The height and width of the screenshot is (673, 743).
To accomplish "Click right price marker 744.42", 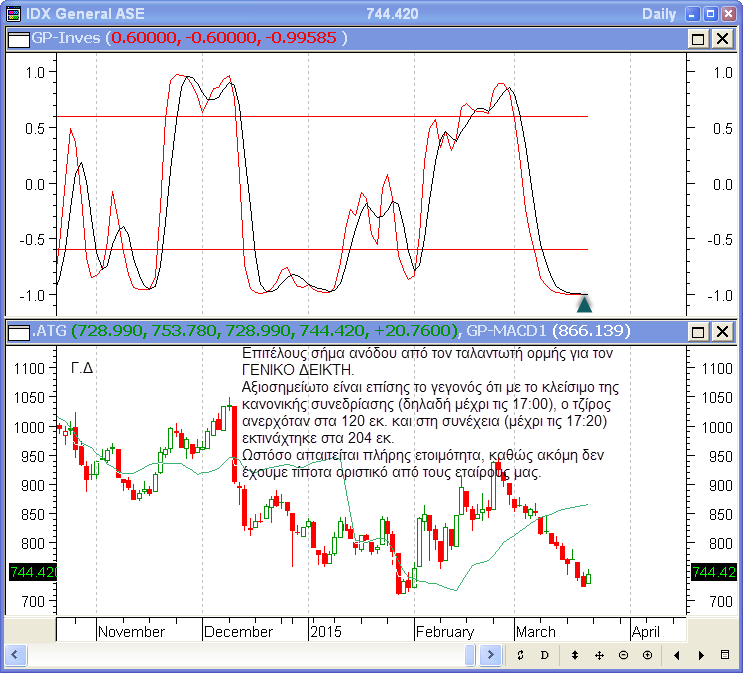I will [714, 572].
